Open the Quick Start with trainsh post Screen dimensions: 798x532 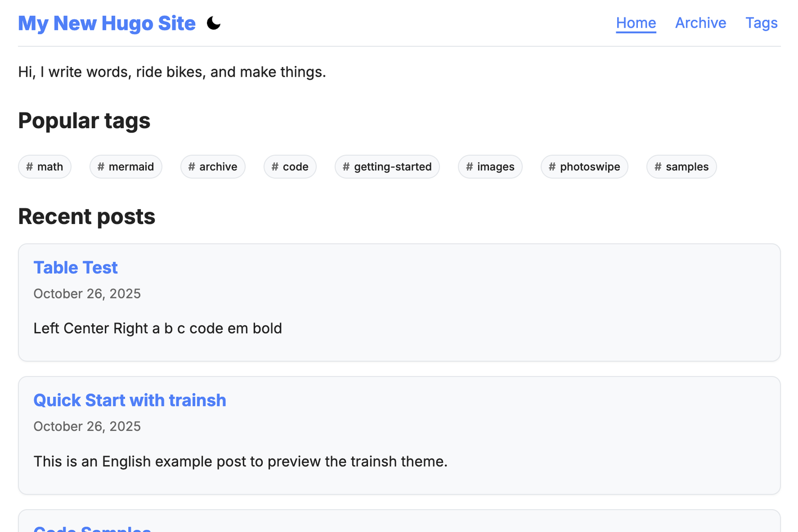tap(130, 401)
